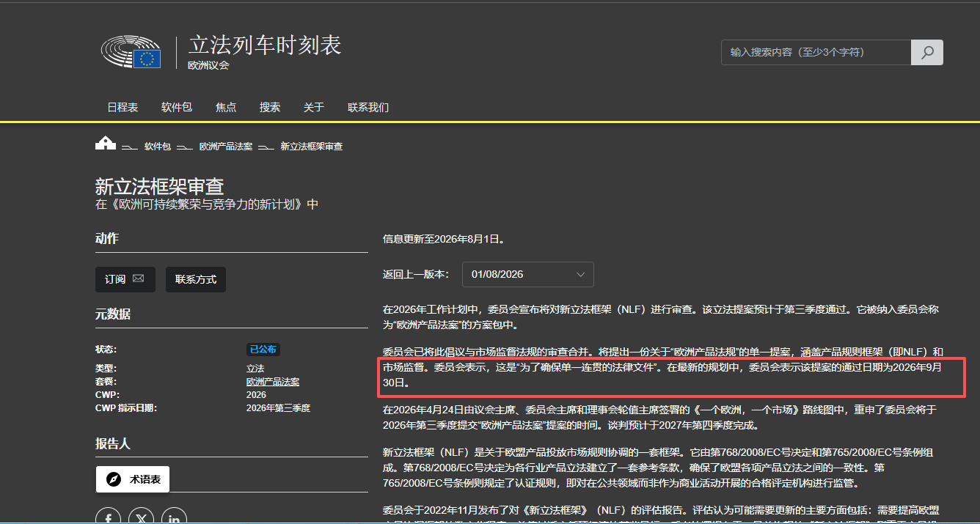Screen dimensions: 980x524
Task: Click the 报告人 section heading
Action: click(x=112, y=444)
